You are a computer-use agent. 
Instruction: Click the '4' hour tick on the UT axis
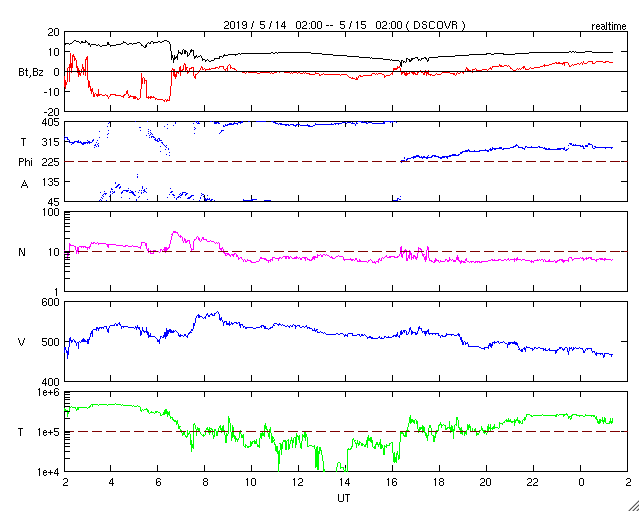[111, 483]
